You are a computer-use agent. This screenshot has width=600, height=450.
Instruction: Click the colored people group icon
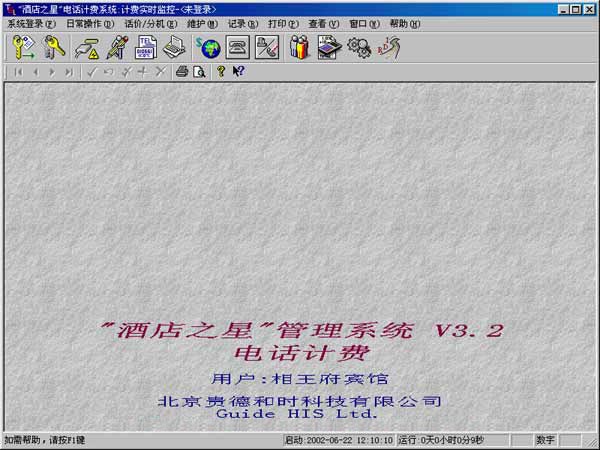click(x=299, y=47)
